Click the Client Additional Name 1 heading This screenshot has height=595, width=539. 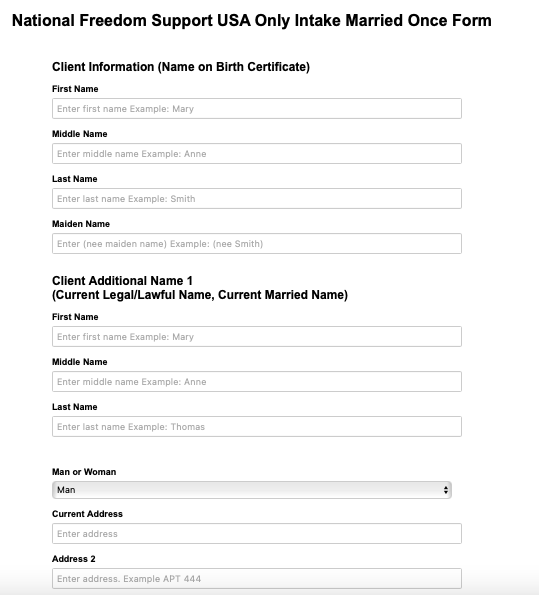click(x=200, y=288)
